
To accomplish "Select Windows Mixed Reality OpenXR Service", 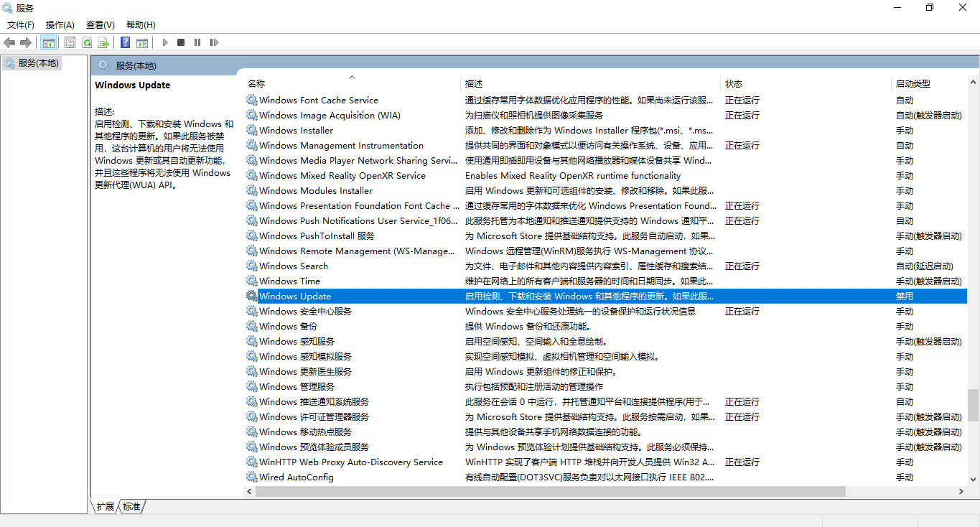I will pyautogui.click(x=606, y=175).
